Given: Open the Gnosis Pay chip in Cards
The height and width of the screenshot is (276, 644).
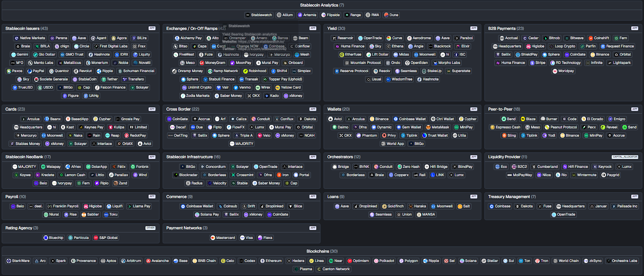Looking at the screenshot, I should tap(128, 119).
